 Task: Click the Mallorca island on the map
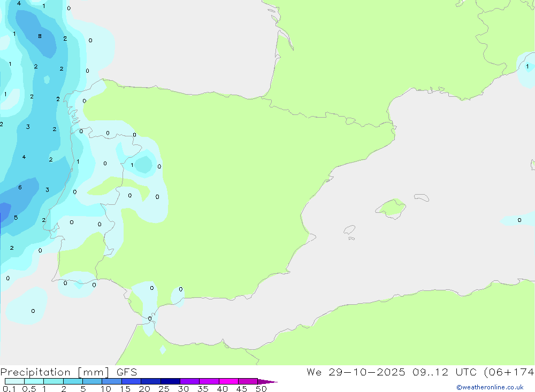point(391,208)
